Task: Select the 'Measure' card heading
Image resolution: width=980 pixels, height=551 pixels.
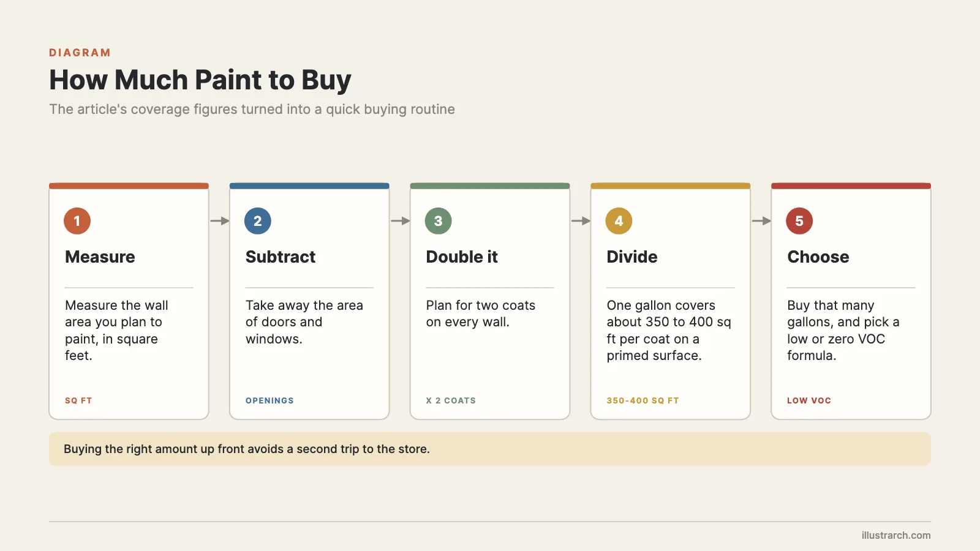Action: (100, 257)
